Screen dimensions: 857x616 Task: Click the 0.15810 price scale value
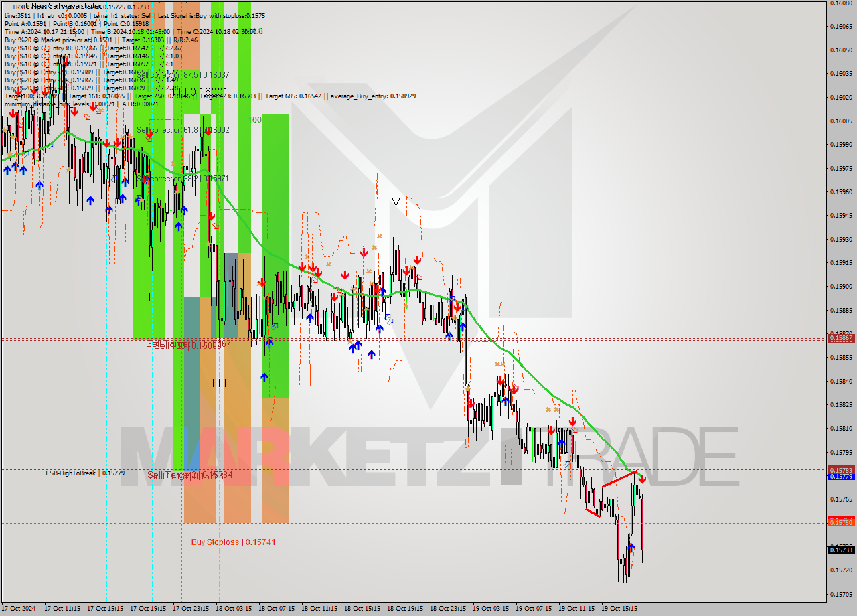(x=841, y=429)
